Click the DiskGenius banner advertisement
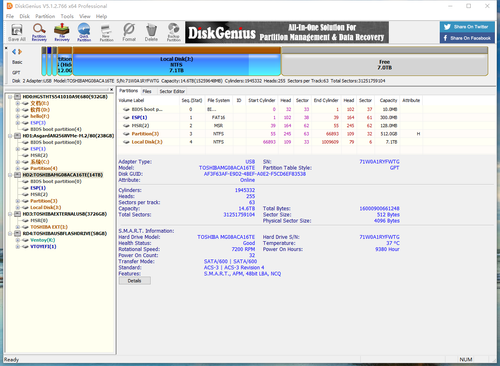The height and width of the screenshot is (366, 500). point(287,32)
